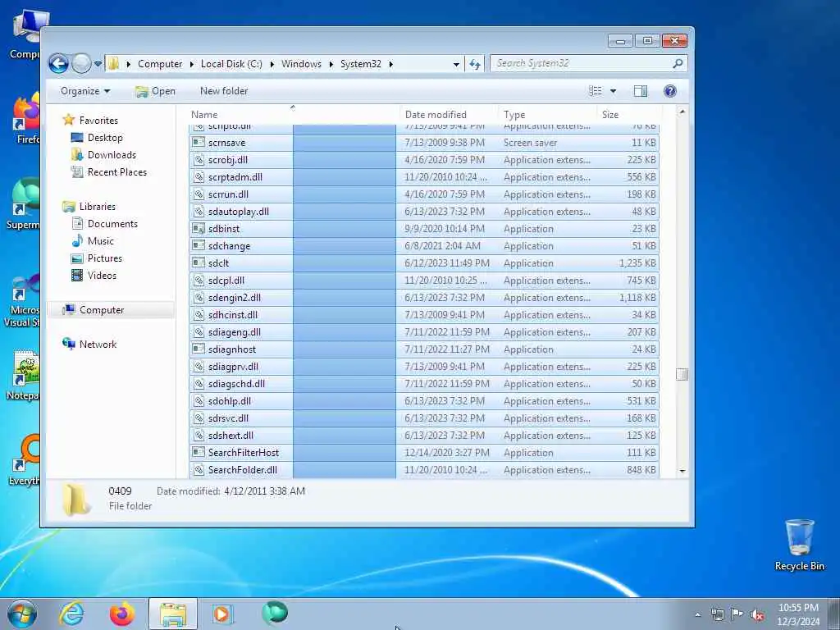840x630 pixels.
Task: Sort by Size column header
Action: point(609,115)
